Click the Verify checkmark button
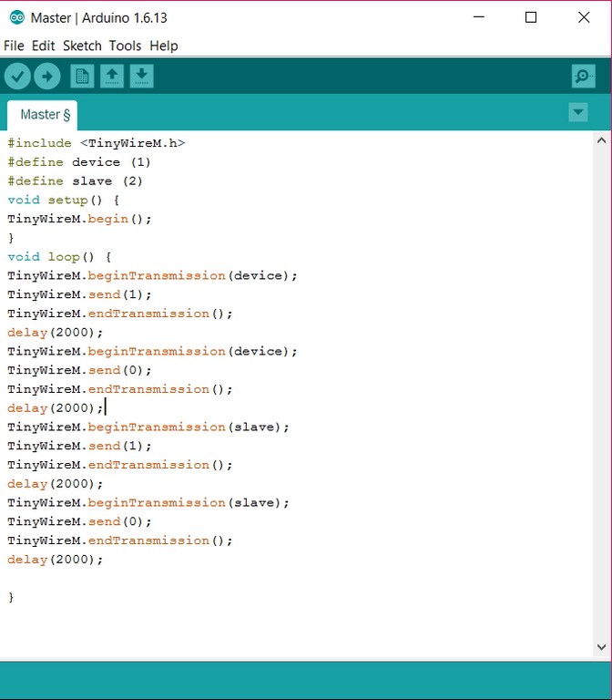Viewport: 612px width, 700px height. 17,77
